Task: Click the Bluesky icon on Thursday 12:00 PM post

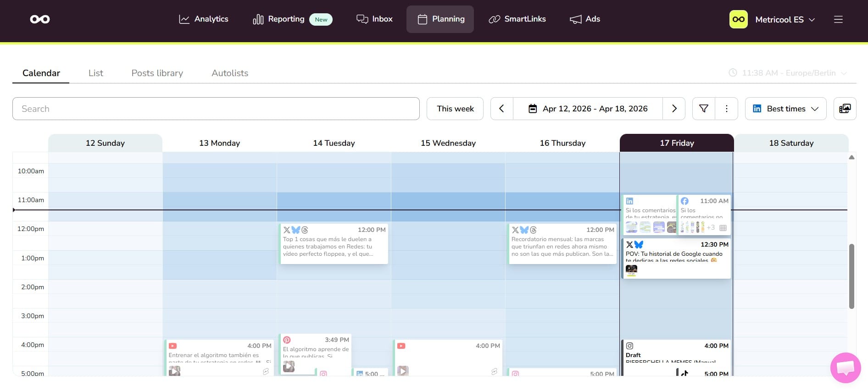Action: click(x=524, y=230)
